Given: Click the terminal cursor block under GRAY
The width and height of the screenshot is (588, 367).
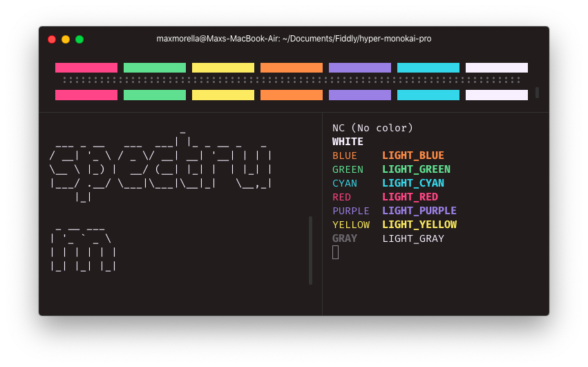Looking at the screenshot, I should click(335, 252).
